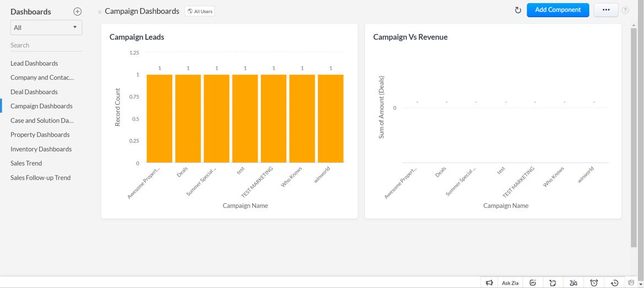The width and height of the screenshot is (644, 288).
Task: Click Ask Zia in bottom bar
Action: coord(510,282)
